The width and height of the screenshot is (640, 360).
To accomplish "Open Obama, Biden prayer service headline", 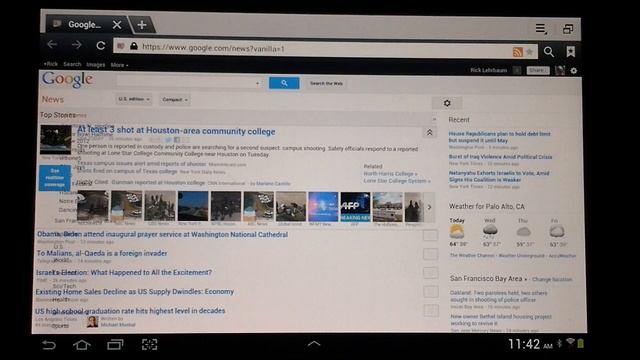I will point(162,234).
